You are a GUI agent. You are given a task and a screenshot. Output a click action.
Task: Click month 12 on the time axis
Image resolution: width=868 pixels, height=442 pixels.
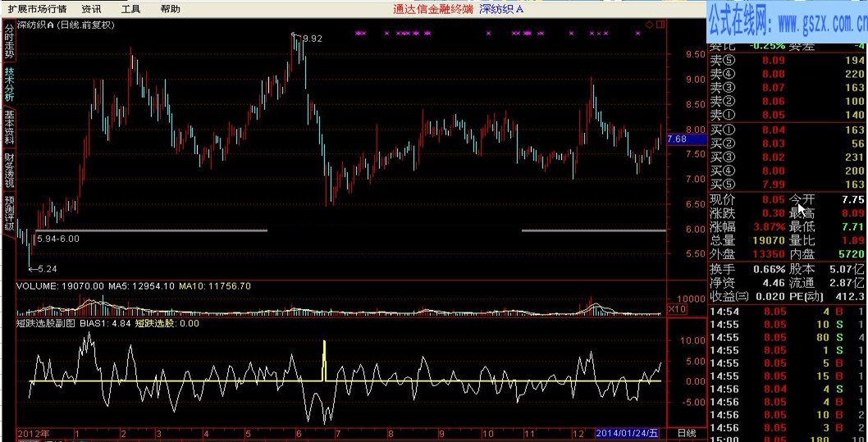pyautogui.click(x=579, y=433)
